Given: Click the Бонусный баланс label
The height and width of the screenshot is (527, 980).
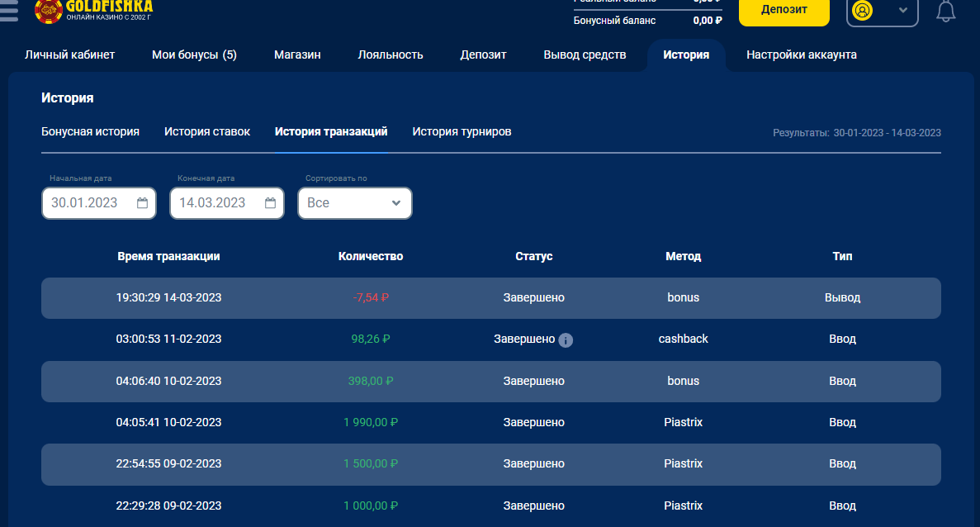Looking at the screenshot, I should click(614, 21).
